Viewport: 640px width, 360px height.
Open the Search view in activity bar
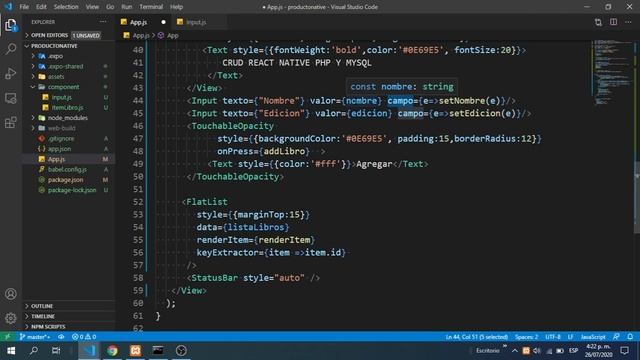click(11, 49)
